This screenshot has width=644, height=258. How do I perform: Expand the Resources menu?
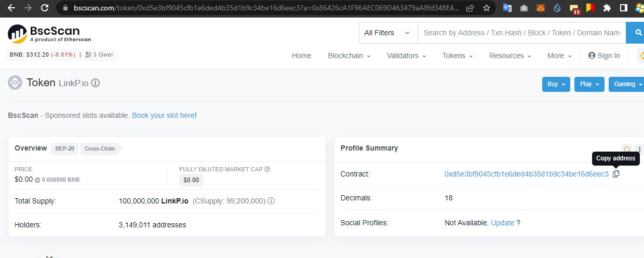(510, 56)
